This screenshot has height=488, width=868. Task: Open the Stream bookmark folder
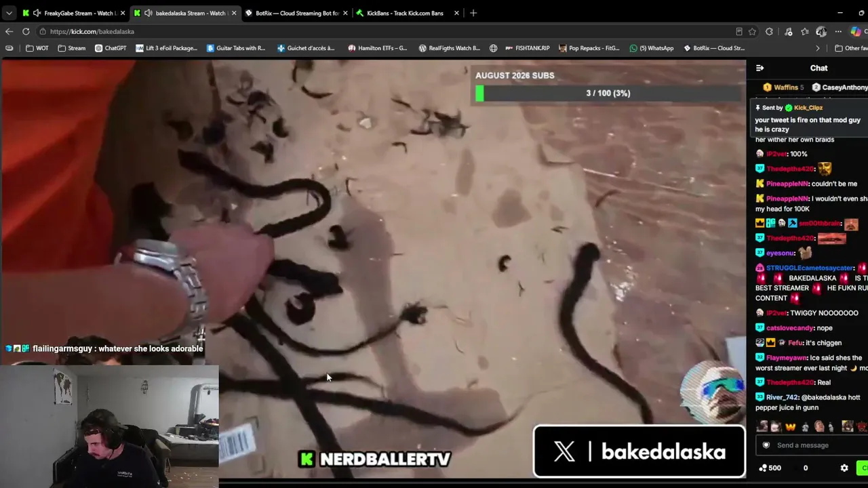coord(72,48)
